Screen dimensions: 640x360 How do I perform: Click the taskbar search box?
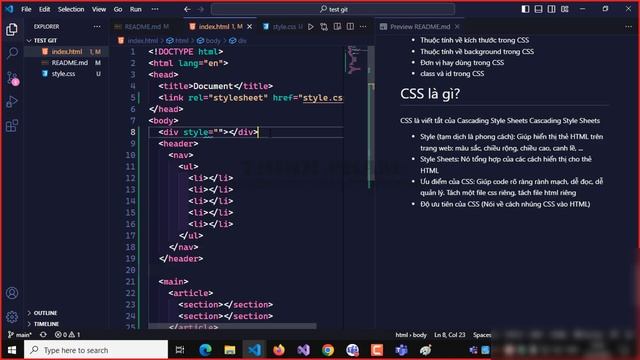point(96,350)
